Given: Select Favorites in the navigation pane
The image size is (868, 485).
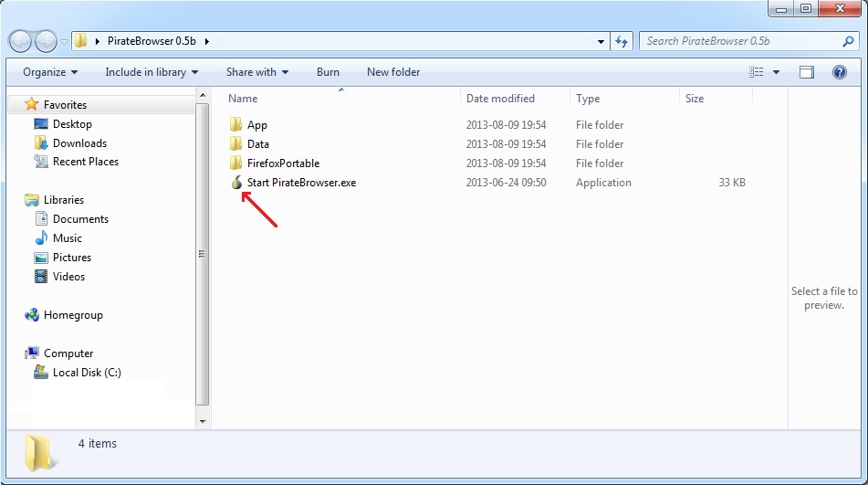Looking at the screenshot, I should tap(65, 105).
